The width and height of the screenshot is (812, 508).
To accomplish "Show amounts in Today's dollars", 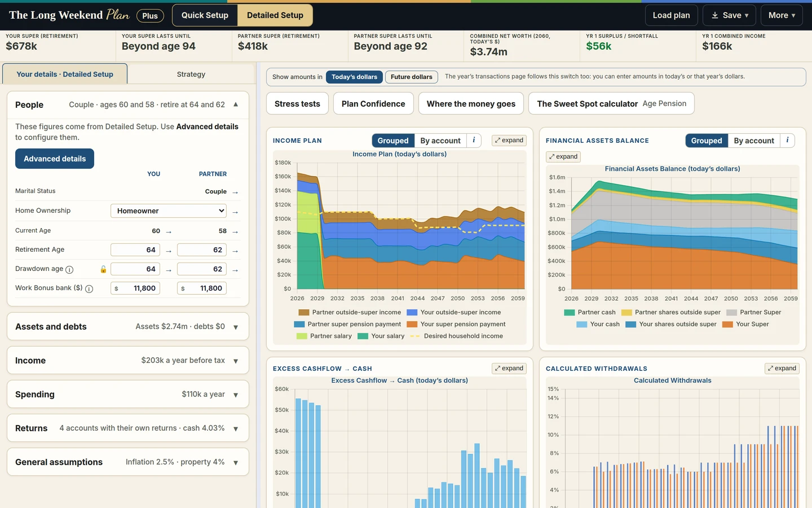I will 354,77.
